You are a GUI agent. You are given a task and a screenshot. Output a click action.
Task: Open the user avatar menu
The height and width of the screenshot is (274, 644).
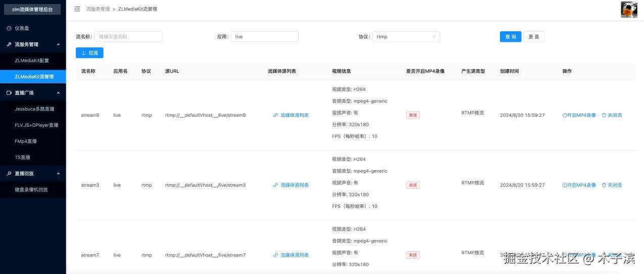point(629,10)
